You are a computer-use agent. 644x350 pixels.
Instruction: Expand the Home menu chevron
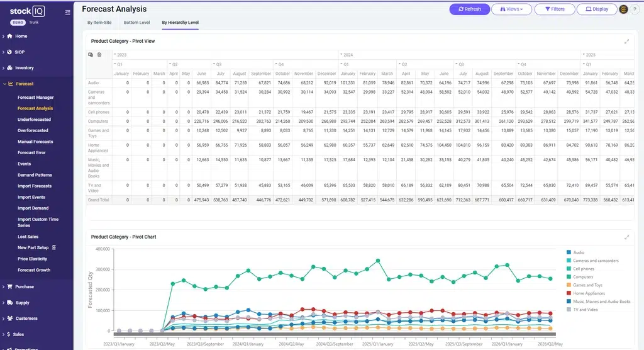coord(3,36)
